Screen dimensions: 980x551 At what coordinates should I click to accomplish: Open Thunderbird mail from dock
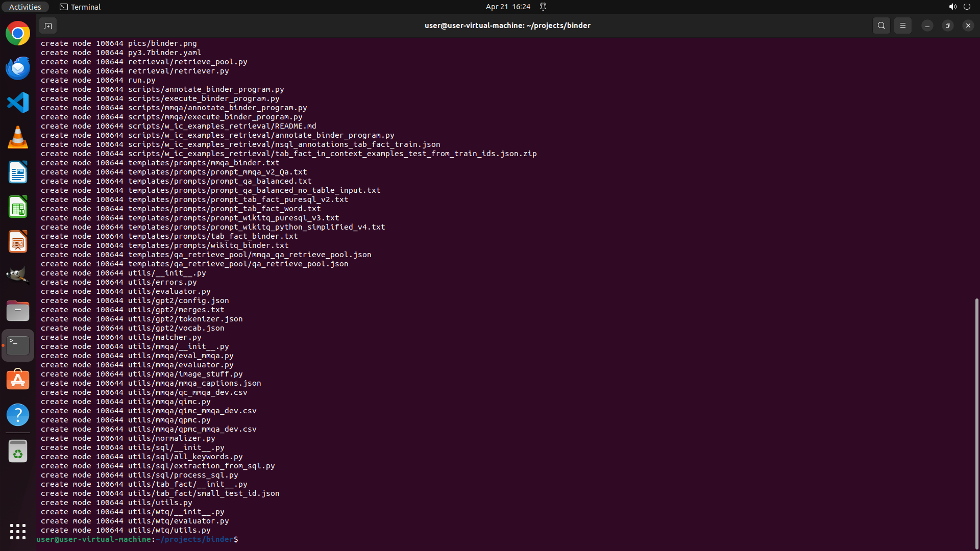click(18, 68)
